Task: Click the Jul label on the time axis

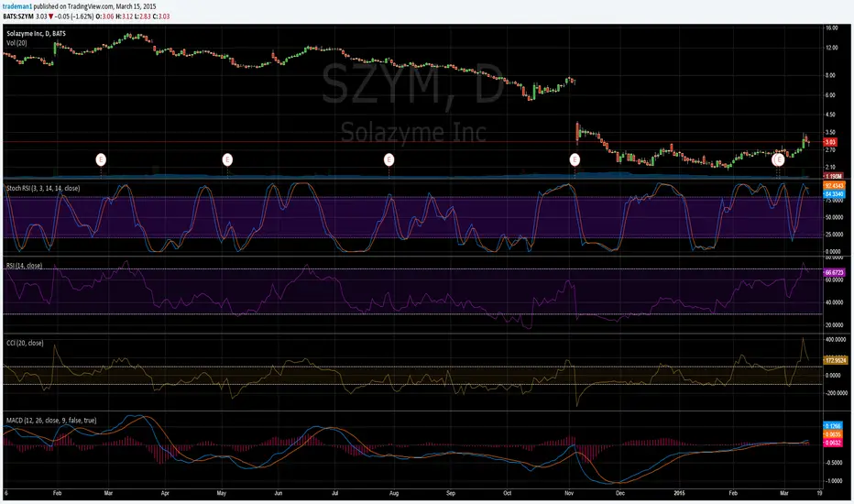Action: 335,493
